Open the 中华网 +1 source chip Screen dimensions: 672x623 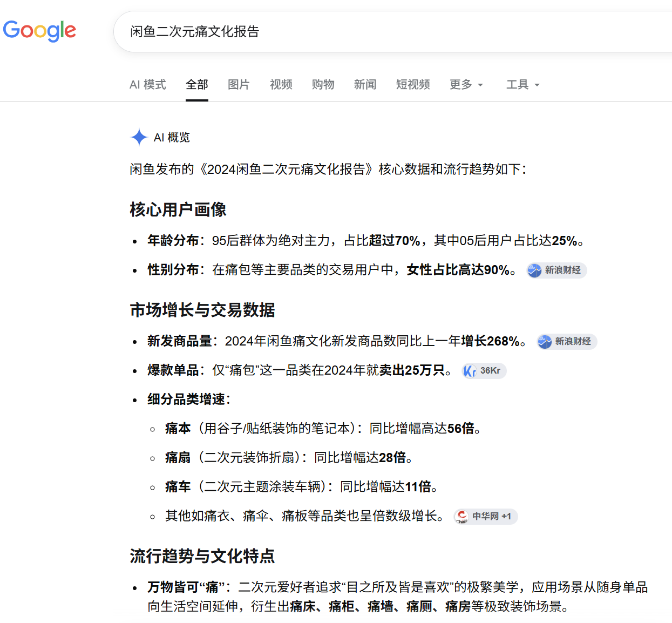[x=486, y=516]
